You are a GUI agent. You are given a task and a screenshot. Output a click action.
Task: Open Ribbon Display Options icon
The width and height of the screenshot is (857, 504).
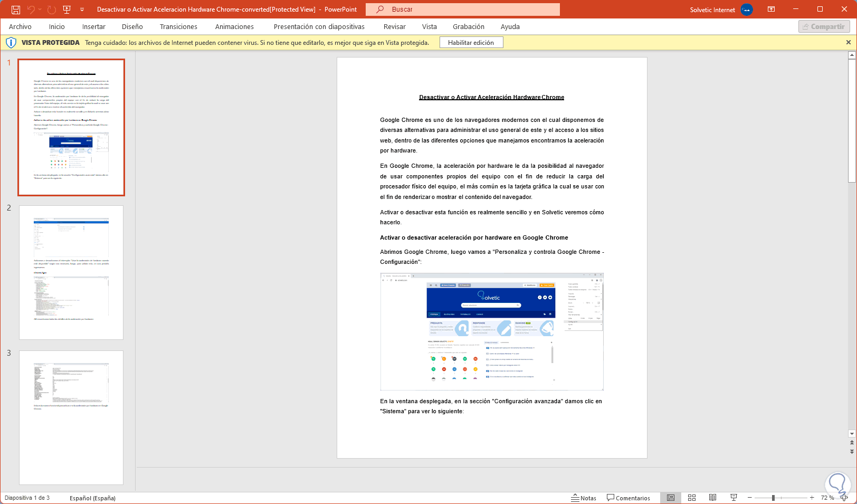tap(771, 9)
